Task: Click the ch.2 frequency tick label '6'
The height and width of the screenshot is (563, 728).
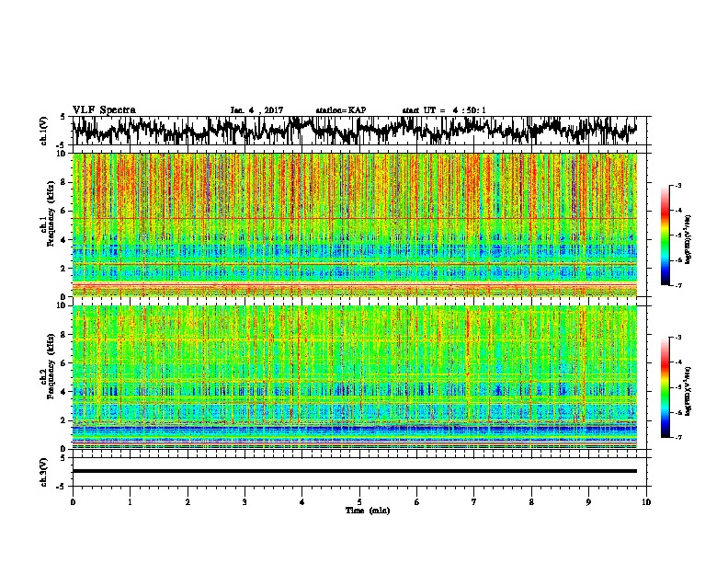Action: (64, 363)
